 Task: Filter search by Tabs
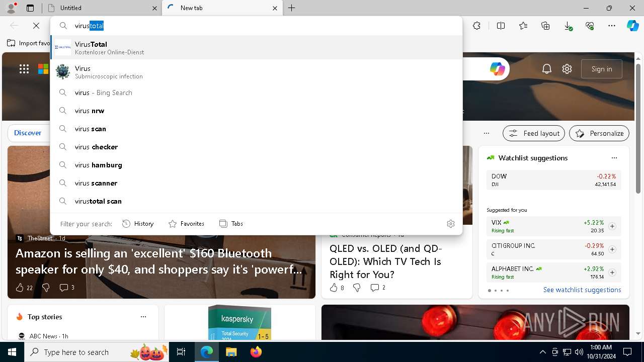231,224
